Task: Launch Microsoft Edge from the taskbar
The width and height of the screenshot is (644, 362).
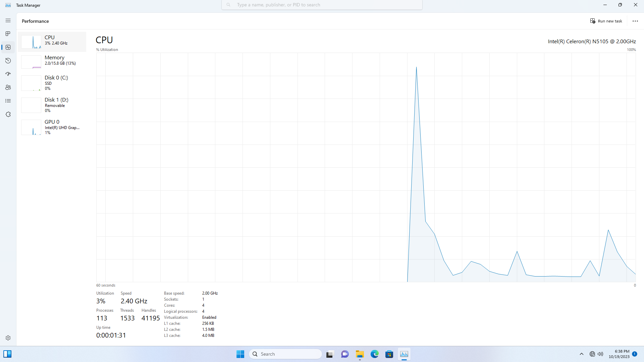Action: (x=374, y=354)
